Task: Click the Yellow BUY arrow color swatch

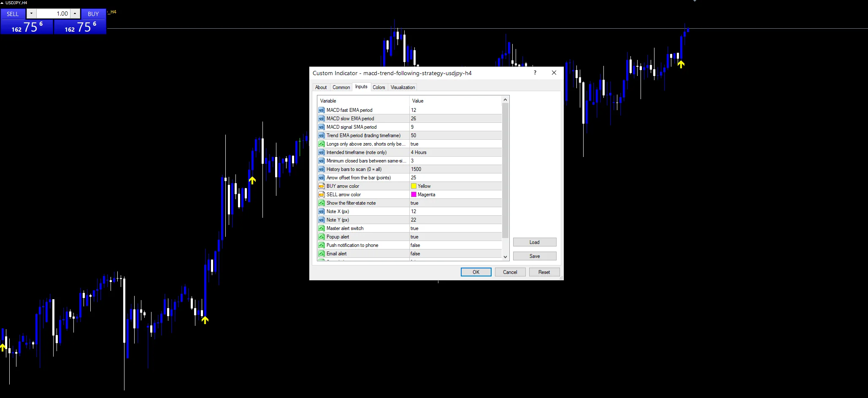Action: pyautogui.click(x=414, y=186)
